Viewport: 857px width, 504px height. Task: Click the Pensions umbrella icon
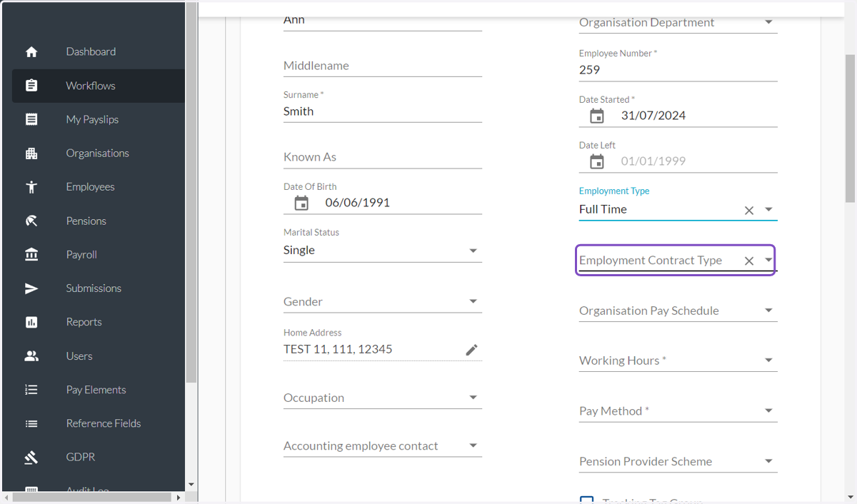pyautogui.click(x=31, y=221)
